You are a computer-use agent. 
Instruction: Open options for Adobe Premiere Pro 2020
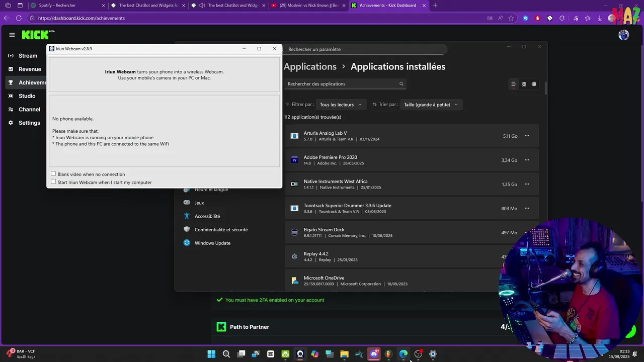pos(527,160)
